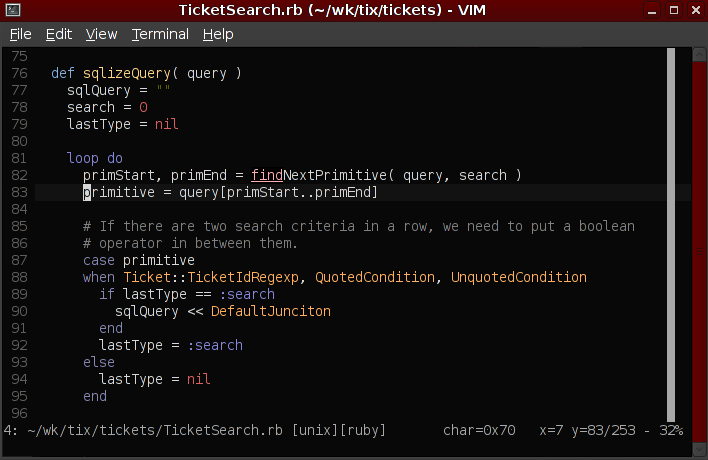
Task: Click the red vertical scrollbar thumb
Action: click(699, 252)
